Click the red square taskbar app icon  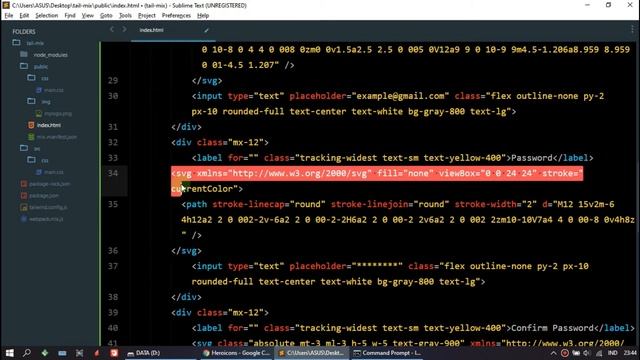[114, 353]
